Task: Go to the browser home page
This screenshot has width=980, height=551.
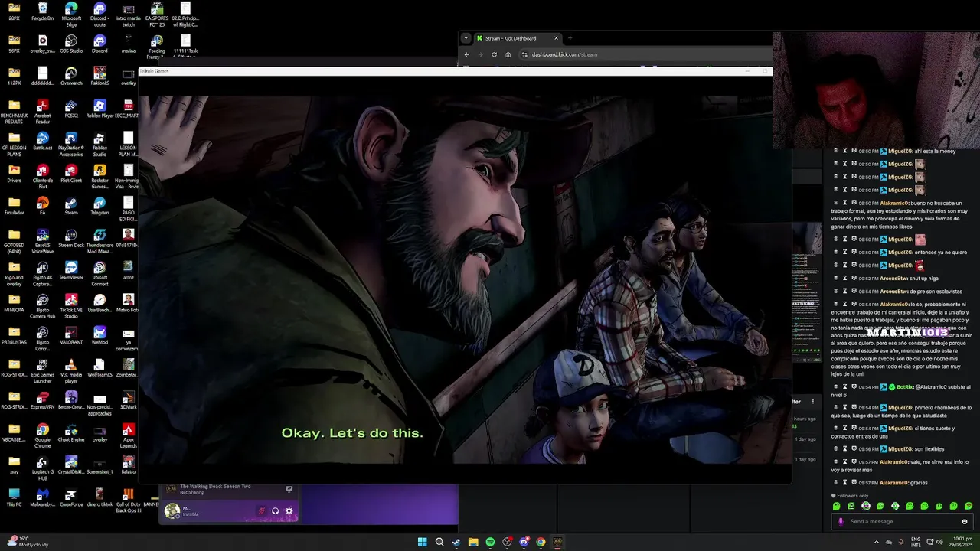Action: point(508,54)
